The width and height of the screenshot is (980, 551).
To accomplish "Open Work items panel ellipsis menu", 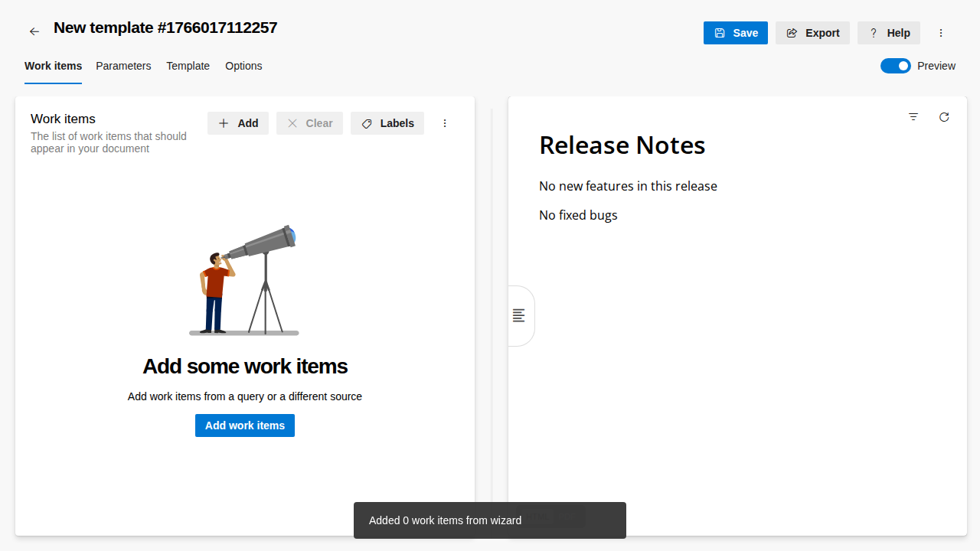I will (x=445, y=123).
